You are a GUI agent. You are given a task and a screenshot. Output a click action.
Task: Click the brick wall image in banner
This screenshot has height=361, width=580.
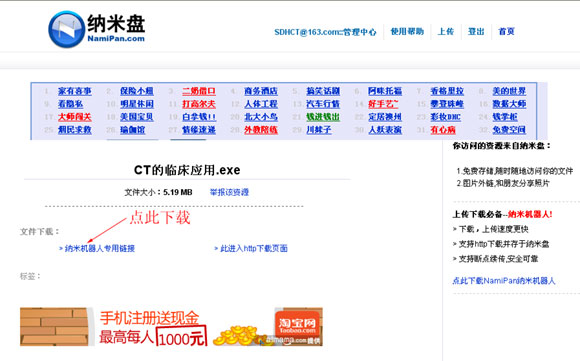tap(54, 327)
